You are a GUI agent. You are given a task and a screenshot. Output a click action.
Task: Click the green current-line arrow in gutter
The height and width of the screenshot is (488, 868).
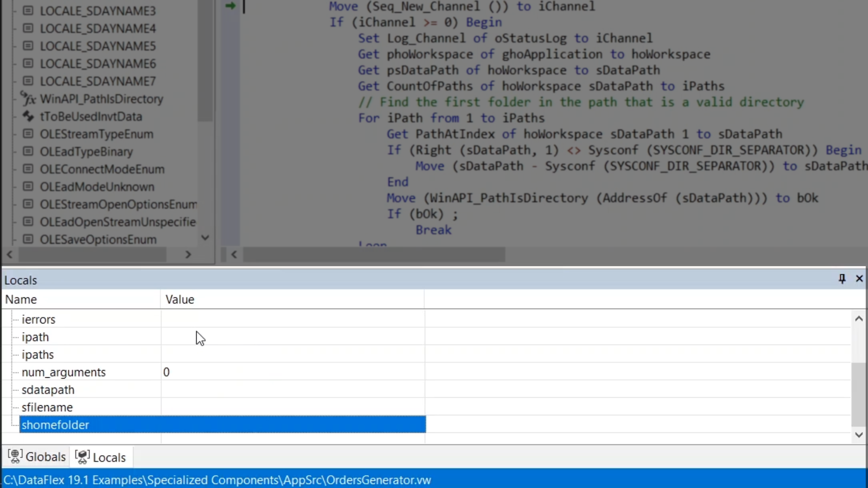pos(231,6)
